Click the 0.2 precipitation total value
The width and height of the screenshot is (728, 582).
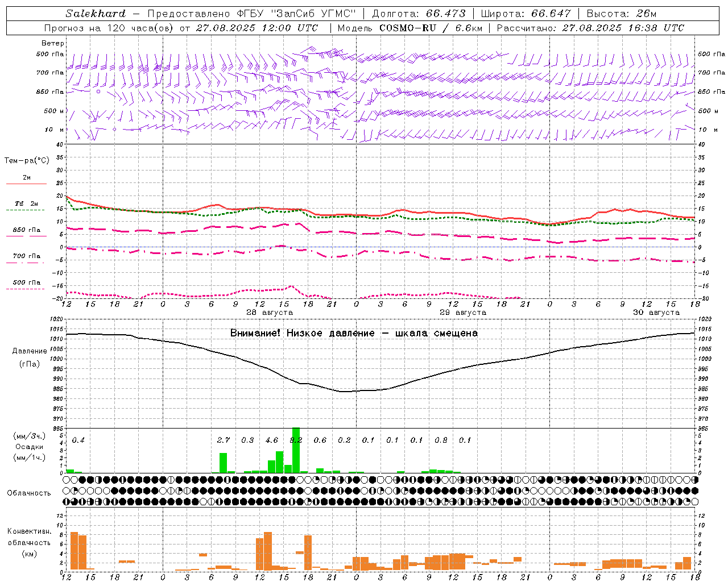344,440
